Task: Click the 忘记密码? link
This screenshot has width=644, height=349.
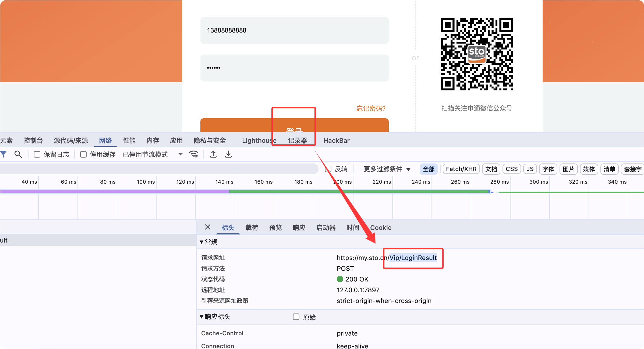Action: [371, 109]
